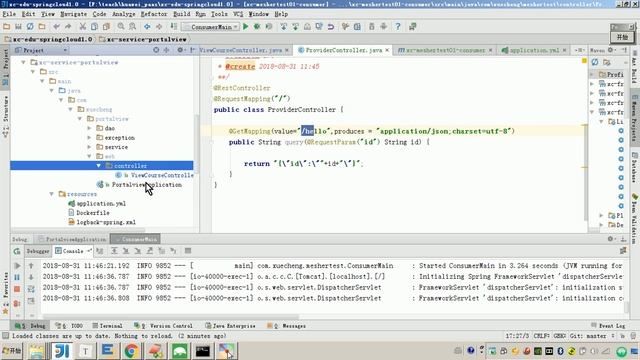Open Help with the question mark icon
640x360 pixels.
(x=398, y=27)
